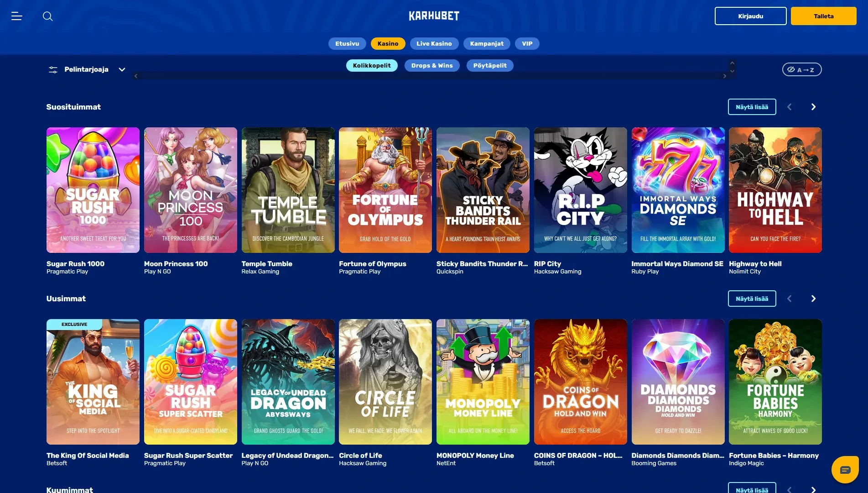Click the Kirjaudu login button

750,16
